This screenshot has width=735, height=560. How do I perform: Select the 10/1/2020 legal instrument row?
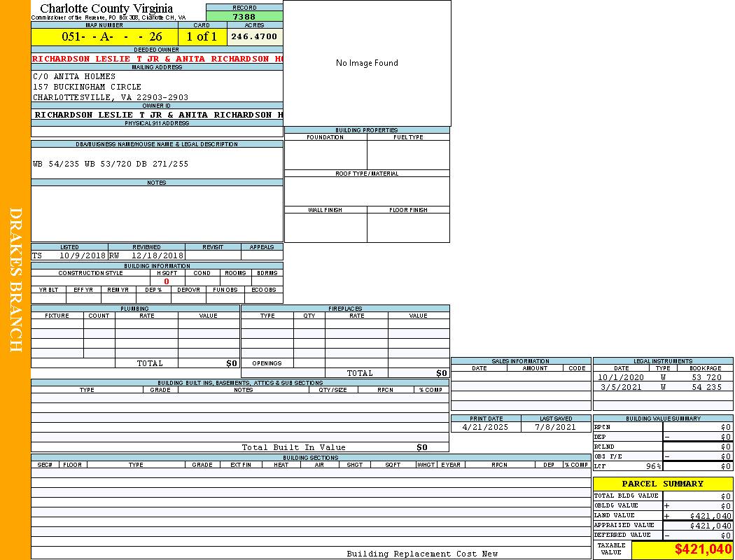[662, 377]
